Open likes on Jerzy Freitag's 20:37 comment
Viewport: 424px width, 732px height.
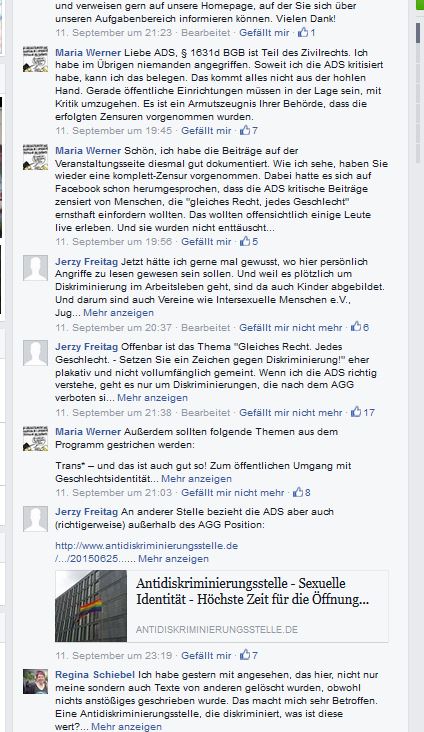[x=360, y=327]
